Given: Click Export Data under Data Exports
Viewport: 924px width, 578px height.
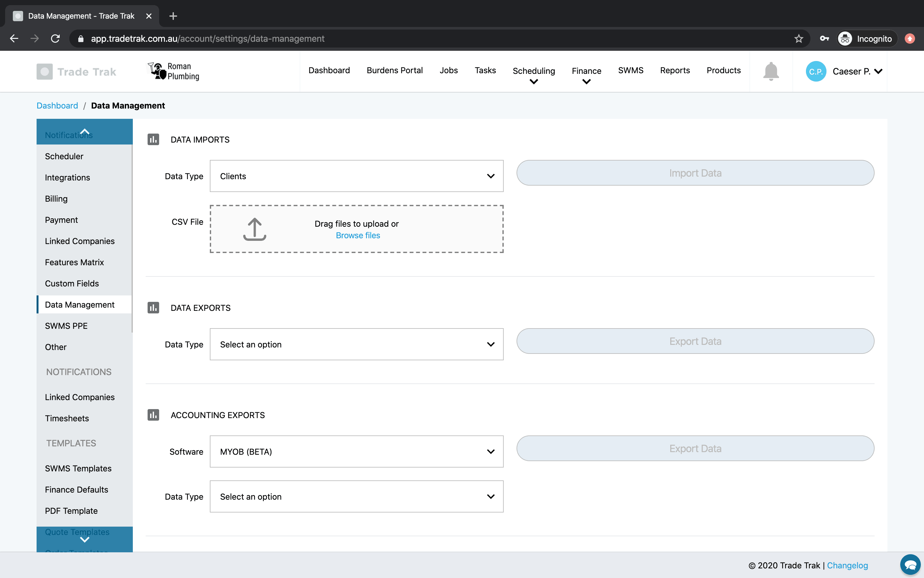Looking at the screenshot, I should pos(695,341).
